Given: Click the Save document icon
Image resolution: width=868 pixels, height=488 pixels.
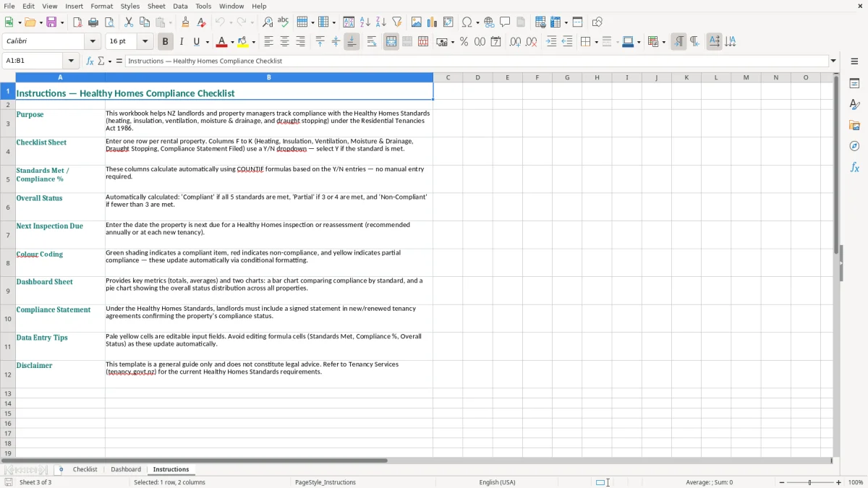Looking at the screenshot, I should point(51,22).
